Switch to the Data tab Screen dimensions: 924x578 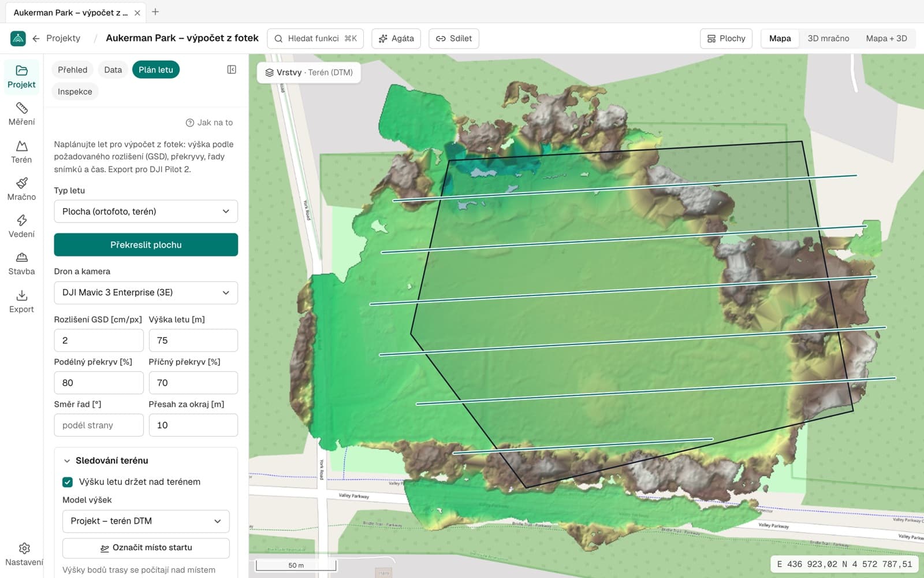pyautogui.click(x=113, y=70)
